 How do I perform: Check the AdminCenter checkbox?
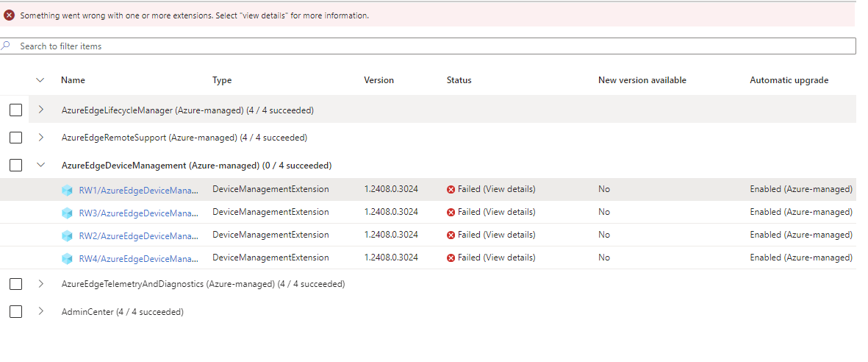[15, 311]
